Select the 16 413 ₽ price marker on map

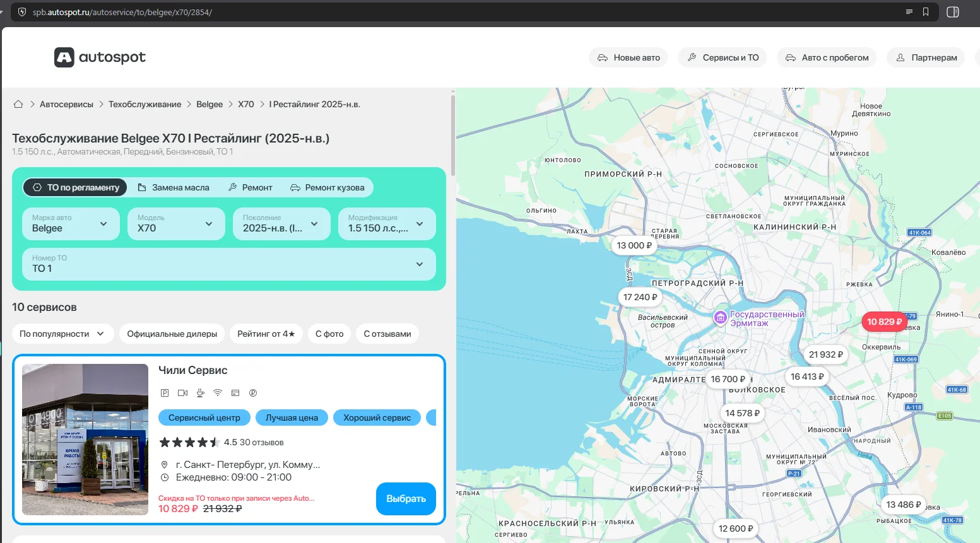click(x=807, y=377)
